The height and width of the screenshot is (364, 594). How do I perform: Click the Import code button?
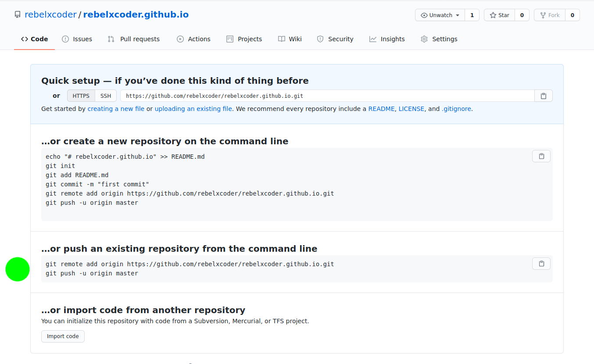63,336
